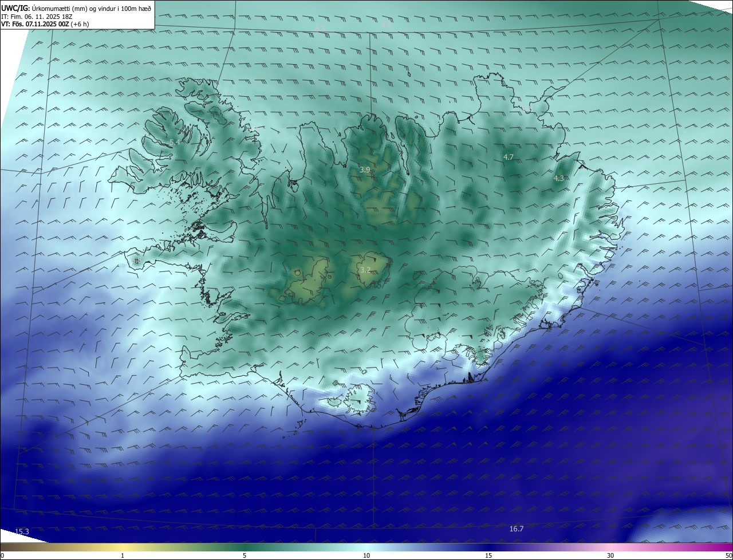Click the 0 tick label on the color scale

click(2, 555)
